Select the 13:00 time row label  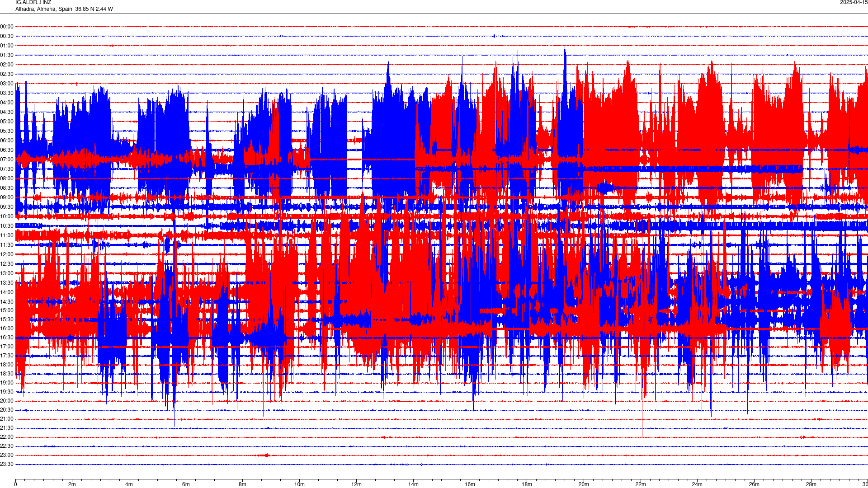[7, 273]
